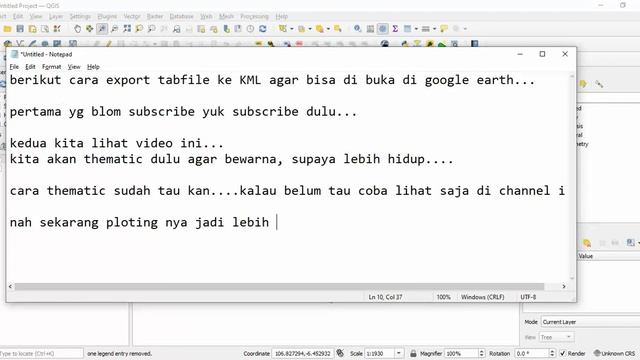Open the QGIS Database menu
This screenshot has width=640, height=360.
coord(182,16)
